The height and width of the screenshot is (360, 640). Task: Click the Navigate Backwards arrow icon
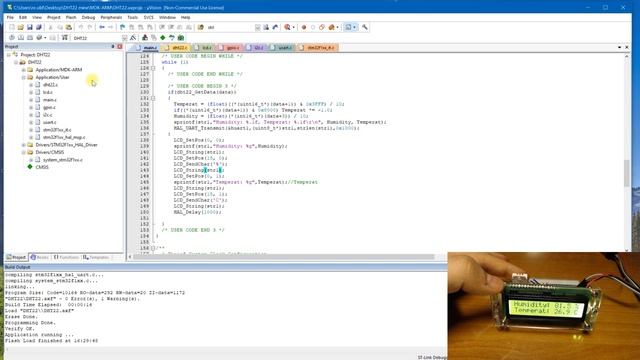tap(102, 27)
